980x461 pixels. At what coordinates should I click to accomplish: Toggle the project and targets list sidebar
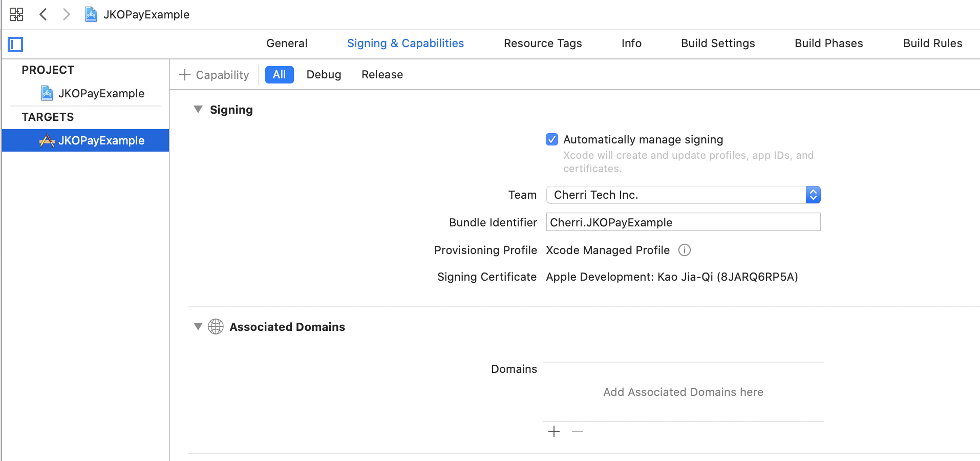tap(15, 45)
